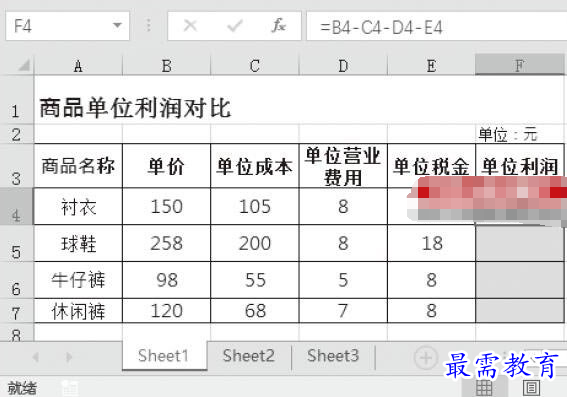Viewport: 567px width, 397px height.
Task: Select the cell 球鞋
Action: [78, 243]
